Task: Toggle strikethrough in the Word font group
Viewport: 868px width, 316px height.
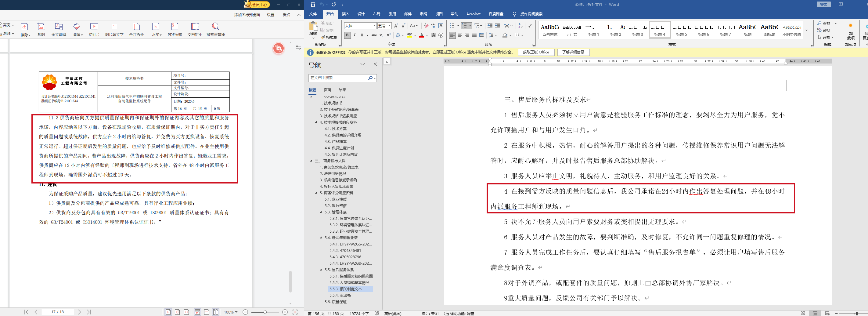Action: click(374, 35)
